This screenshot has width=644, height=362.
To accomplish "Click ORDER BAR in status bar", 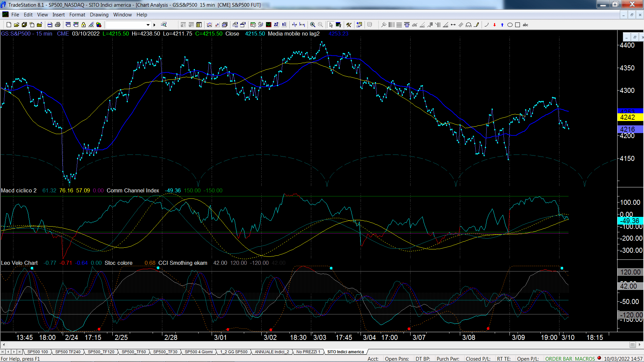I will [558, 359].
